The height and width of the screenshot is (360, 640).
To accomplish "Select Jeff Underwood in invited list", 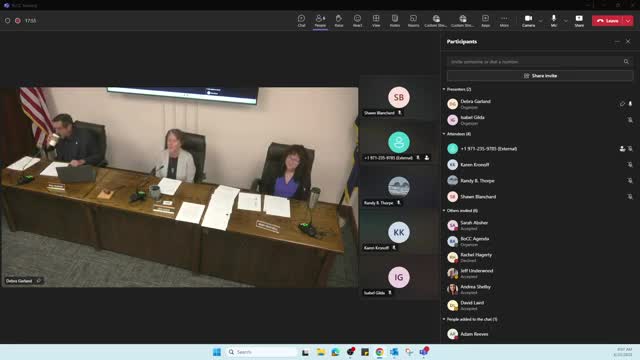I will [x=539, y=273].
